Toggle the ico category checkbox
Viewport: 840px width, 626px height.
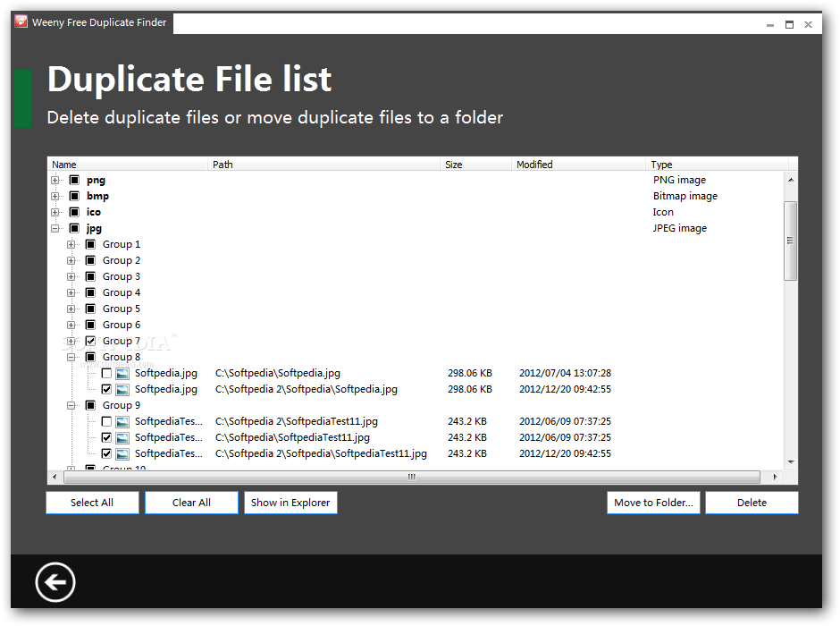74,212
